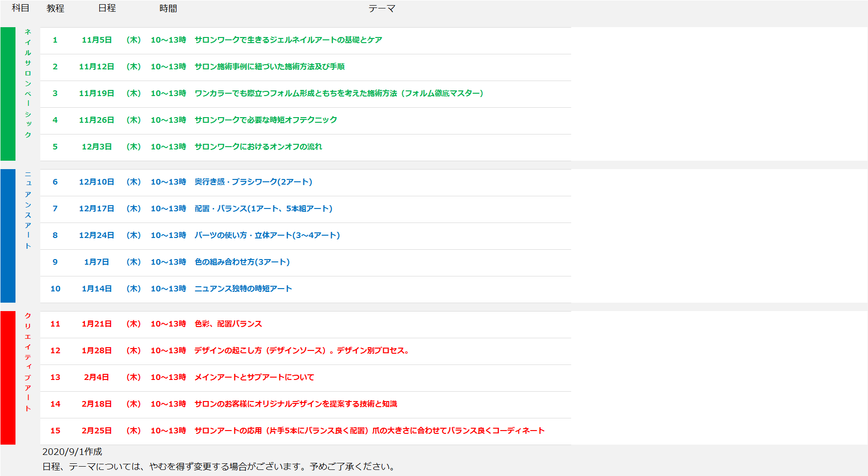Screen dimensions: 868x476
Task: Click the 科目 column header
Action: tap(21, 8)
